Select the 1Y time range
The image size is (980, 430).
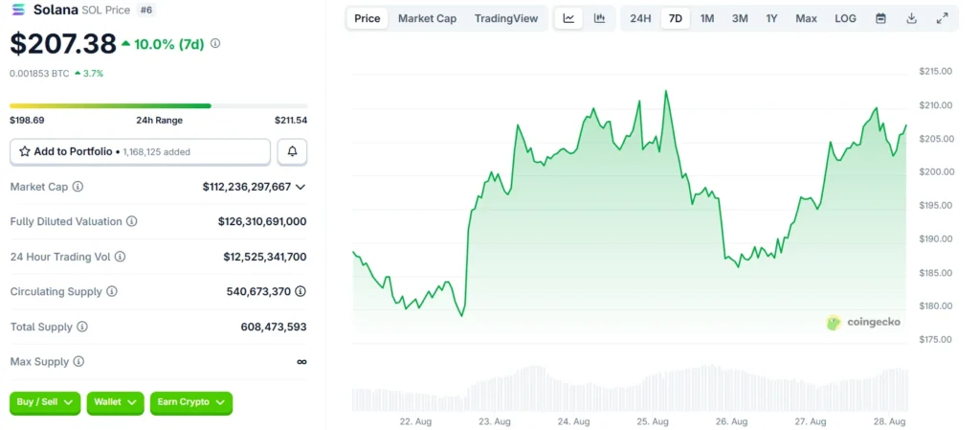point(771,18)
